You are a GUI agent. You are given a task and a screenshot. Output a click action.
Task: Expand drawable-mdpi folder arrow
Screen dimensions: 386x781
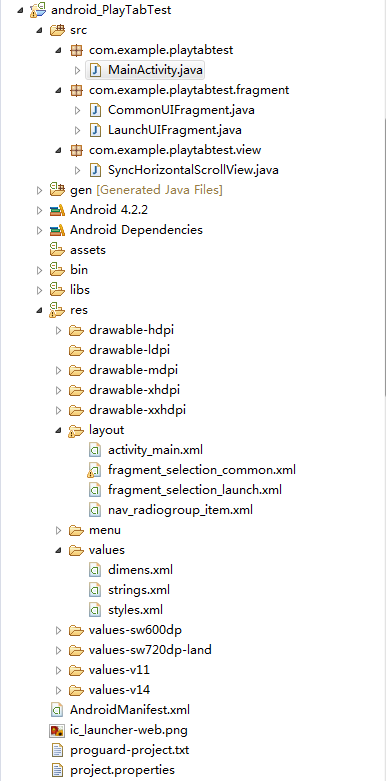tap(58, 370)
